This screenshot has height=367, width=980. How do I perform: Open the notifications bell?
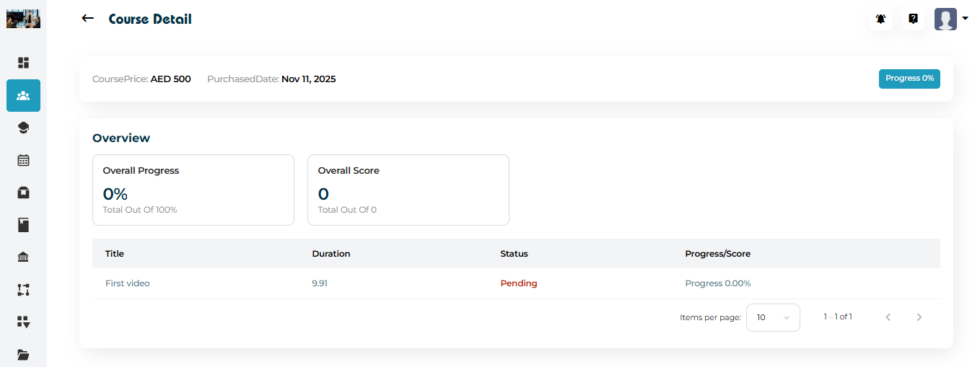[881, 19]
